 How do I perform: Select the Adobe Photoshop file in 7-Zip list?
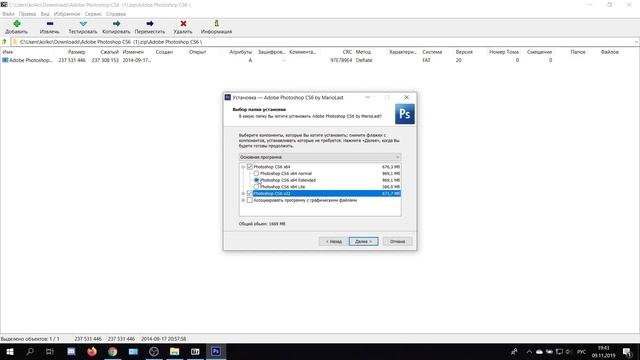(27, 60)
